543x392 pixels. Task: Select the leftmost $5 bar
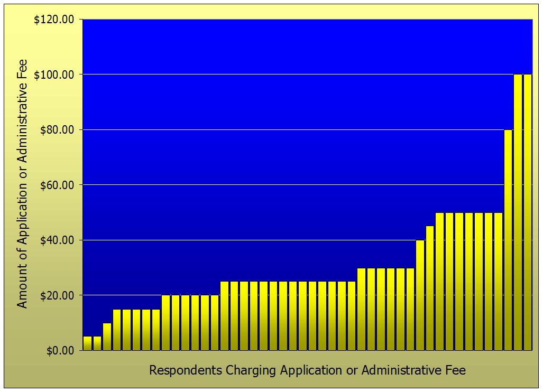[x=88, y=343]
